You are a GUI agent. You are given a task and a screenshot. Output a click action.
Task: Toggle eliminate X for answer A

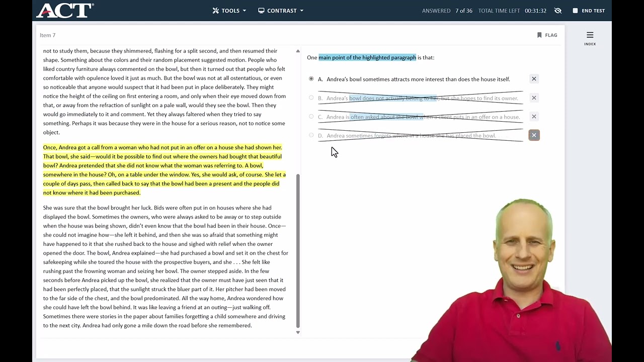534,79
